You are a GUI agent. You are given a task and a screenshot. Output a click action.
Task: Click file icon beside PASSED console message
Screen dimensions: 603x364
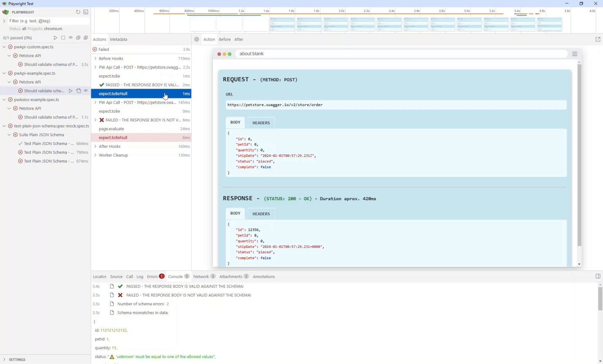[x=112, y=286]
